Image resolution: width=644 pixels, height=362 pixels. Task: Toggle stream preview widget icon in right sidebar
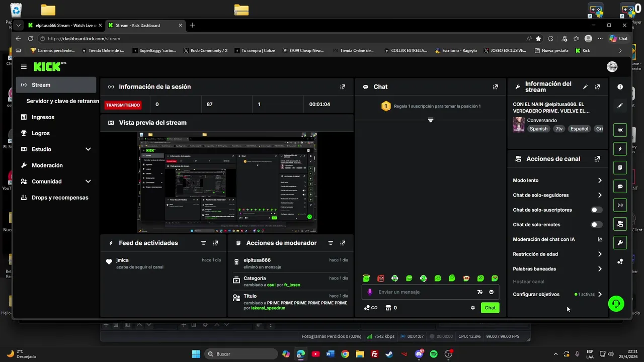click(x=620, y=130)
